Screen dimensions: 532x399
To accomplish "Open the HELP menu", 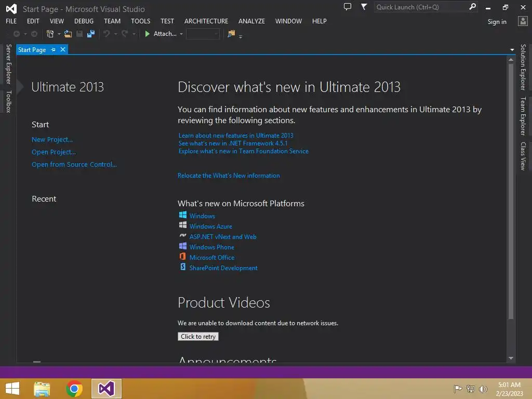I will 320,21.
